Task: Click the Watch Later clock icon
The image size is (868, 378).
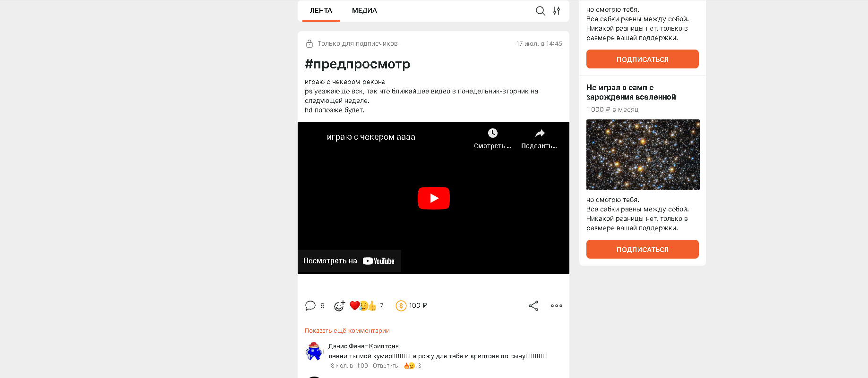Action: 492,133
